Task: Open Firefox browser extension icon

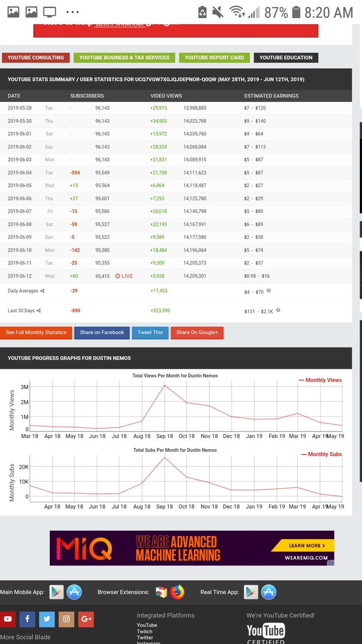Action: [x=178, y=592]
